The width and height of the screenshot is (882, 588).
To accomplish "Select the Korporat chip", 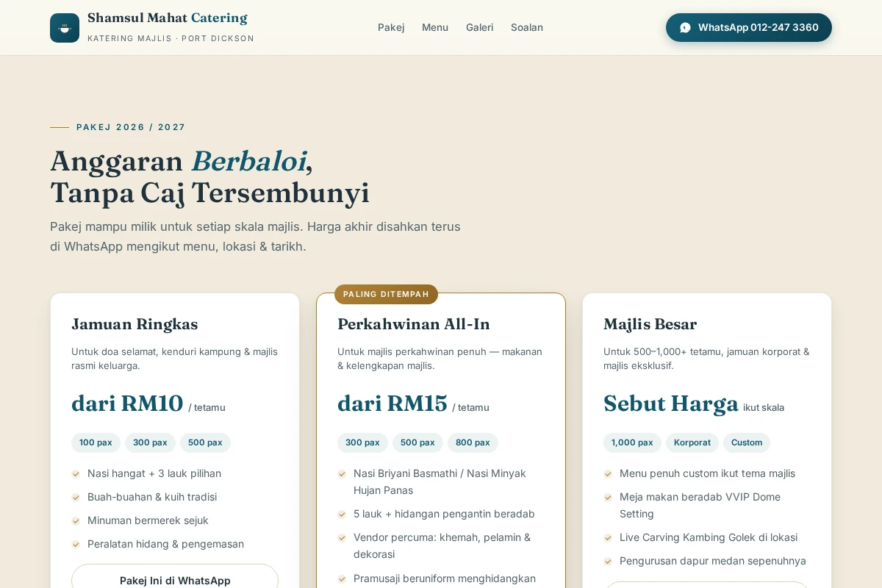I will point(692,442).
